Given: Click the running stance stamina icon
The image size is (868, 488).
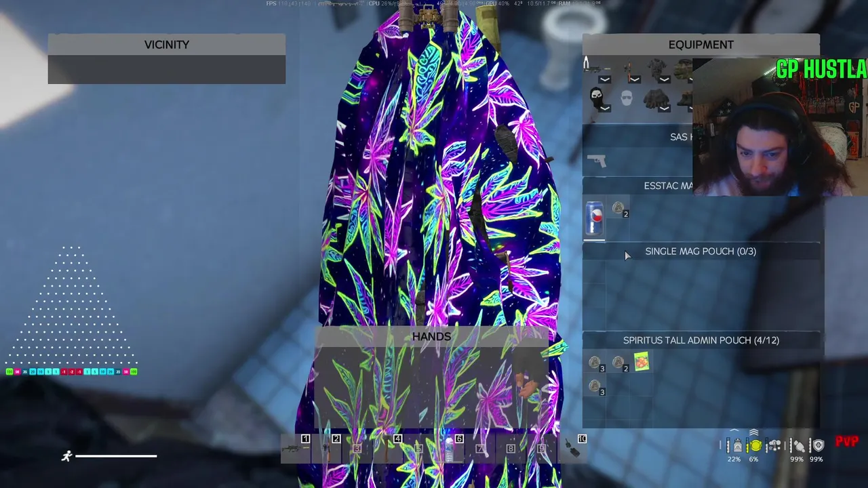Looking at the screenshot, I should [66, 456].
